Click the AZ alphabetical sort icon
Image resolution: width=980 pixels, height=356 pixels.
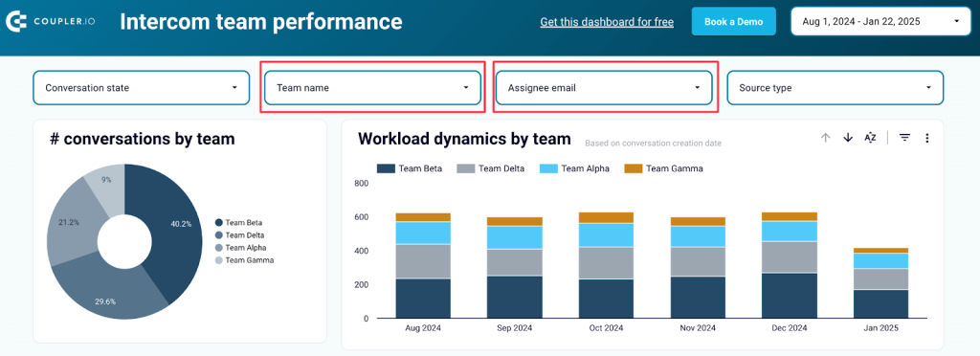[x=870, y=138]
